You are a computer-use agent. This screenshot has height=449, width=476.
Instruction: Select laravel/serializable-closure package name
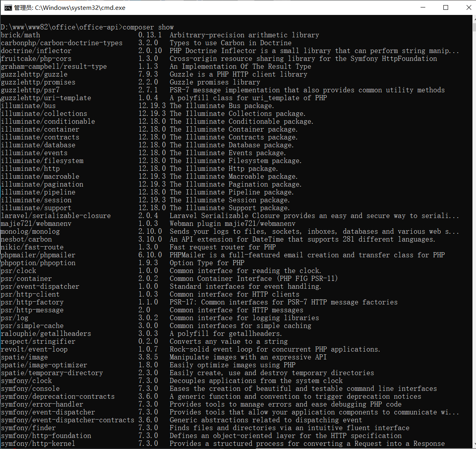click(56, 216)
